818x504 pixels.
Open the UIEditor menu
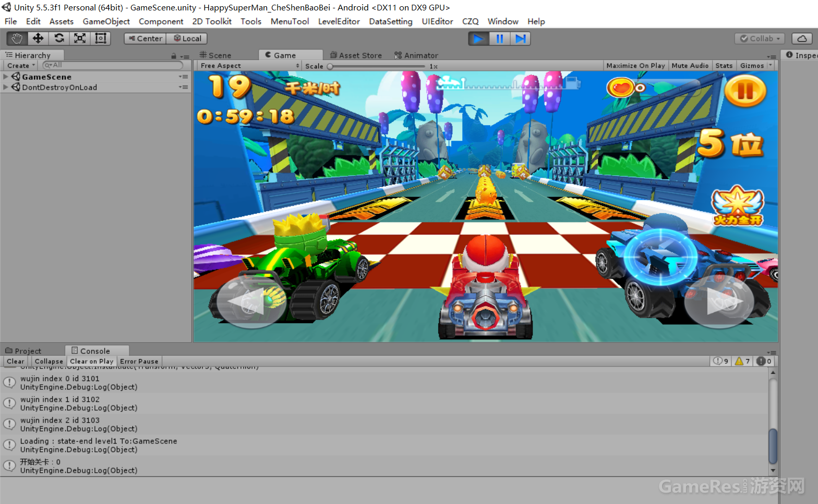pos(437,21)
